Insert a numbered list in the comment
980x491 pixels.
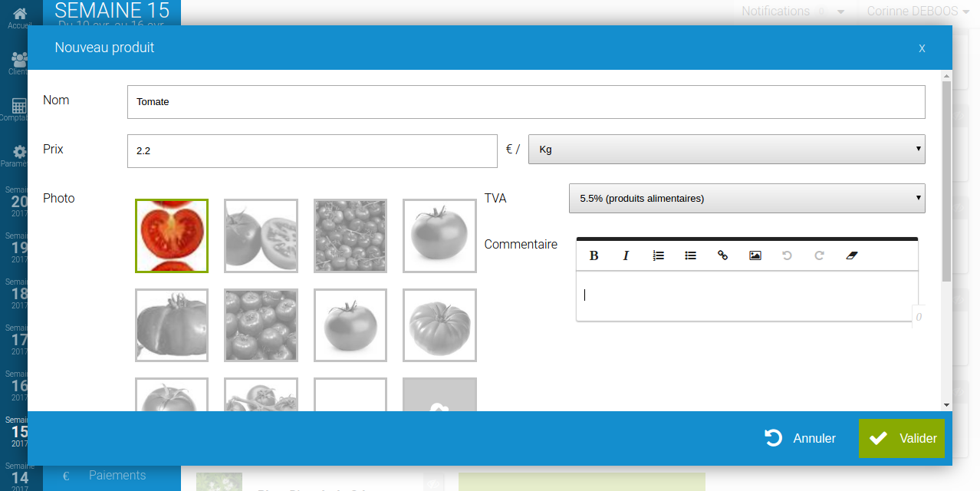tap(658, 255)
